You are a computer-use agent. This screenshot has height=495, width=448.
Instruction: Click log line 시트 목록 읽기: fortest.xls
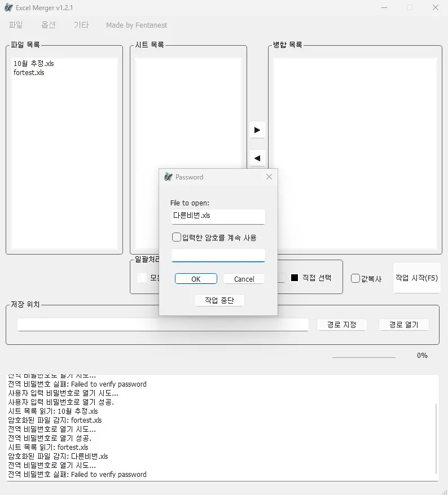coord(49,447)
